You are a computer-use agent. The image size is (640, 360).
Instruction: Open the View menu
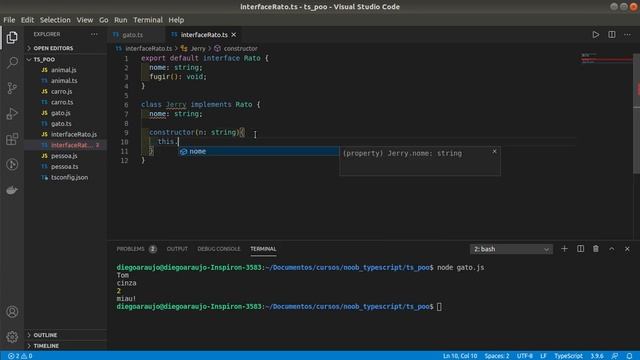pos(85,20)
